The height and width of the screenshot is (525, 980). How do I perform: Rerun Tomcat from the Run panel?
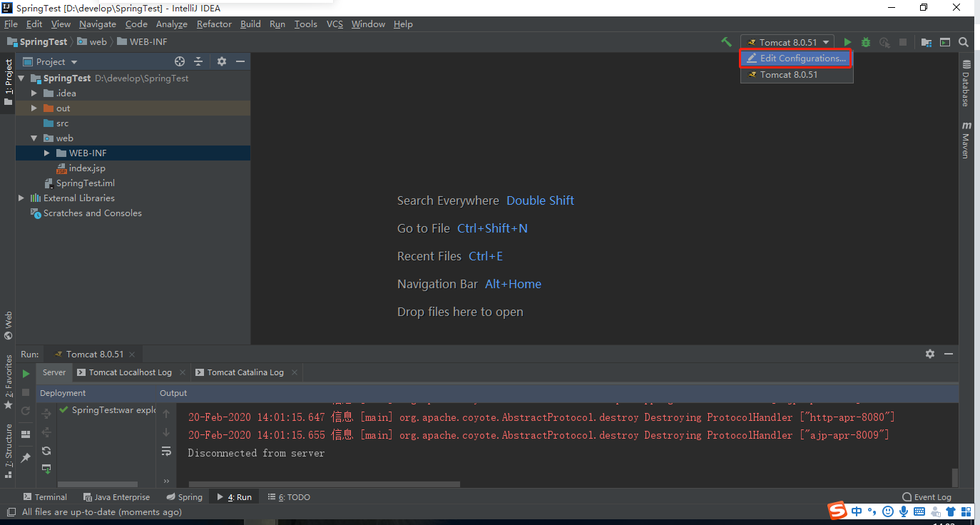26,373
